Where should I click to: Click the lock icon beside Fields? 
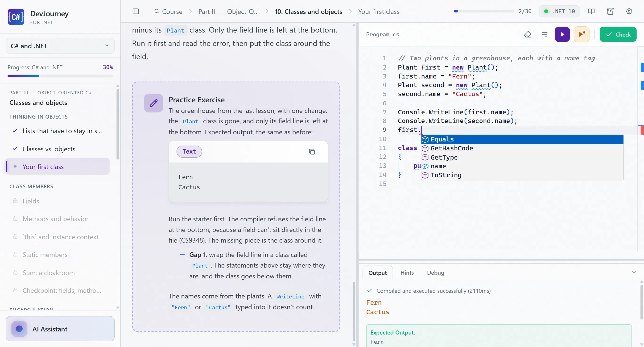[15, 201]
